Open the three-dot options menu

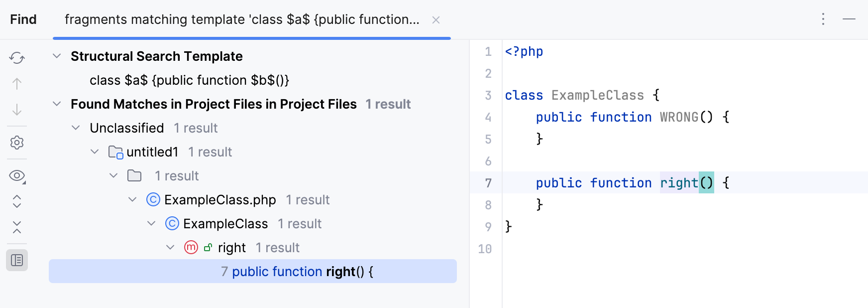pos(823,19)
